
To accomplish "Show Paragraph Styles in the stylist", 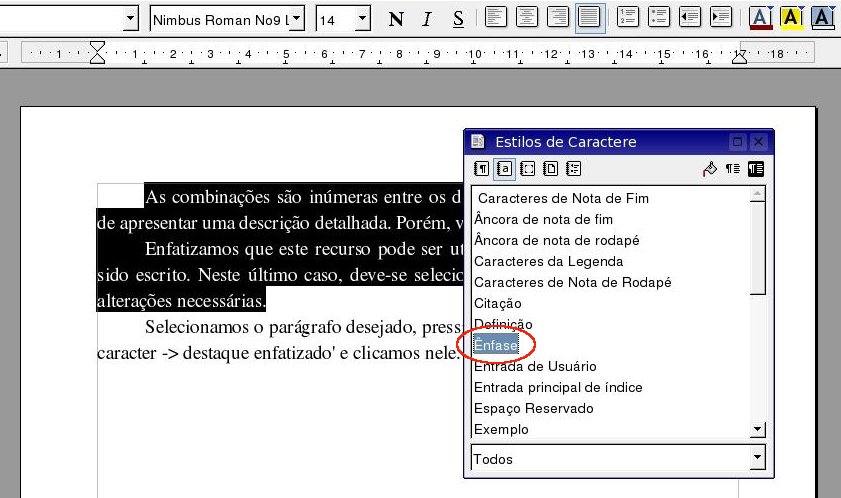I will click(x=482, y=169).
